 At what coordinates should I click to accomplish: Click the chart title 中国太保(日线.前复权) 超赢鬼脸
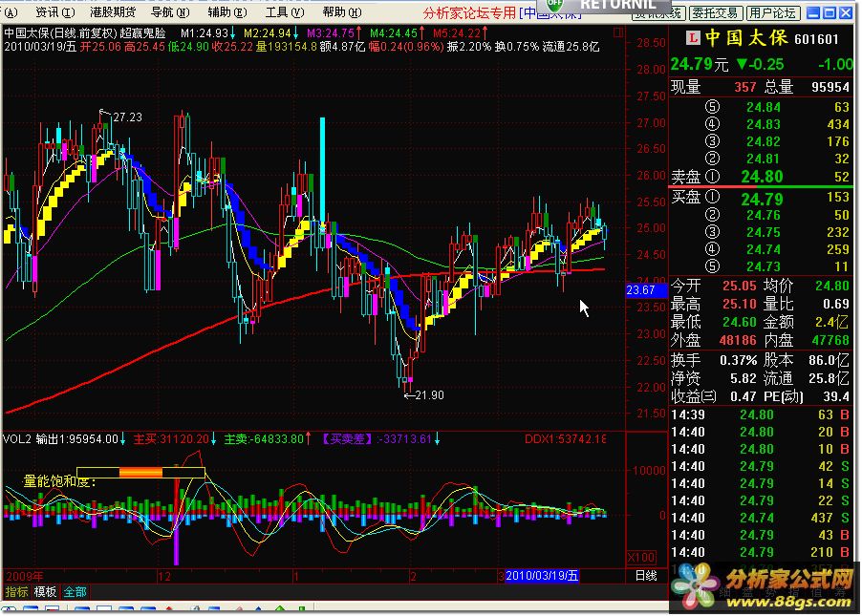pos(85,33)
